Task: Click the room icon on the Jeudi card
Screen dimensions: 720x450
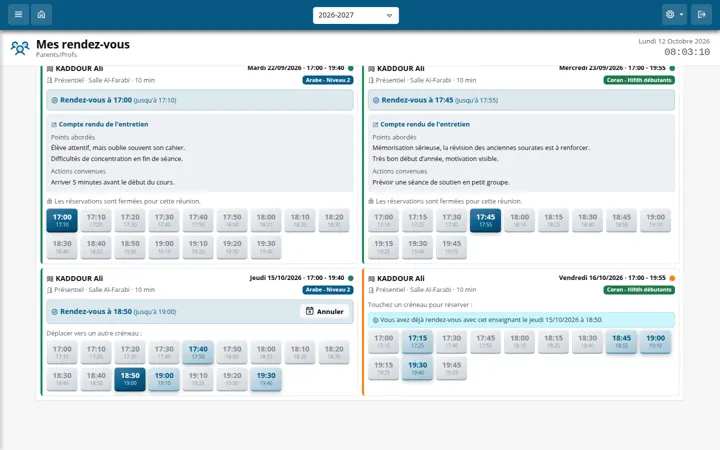Action: [x=50, y=290]
